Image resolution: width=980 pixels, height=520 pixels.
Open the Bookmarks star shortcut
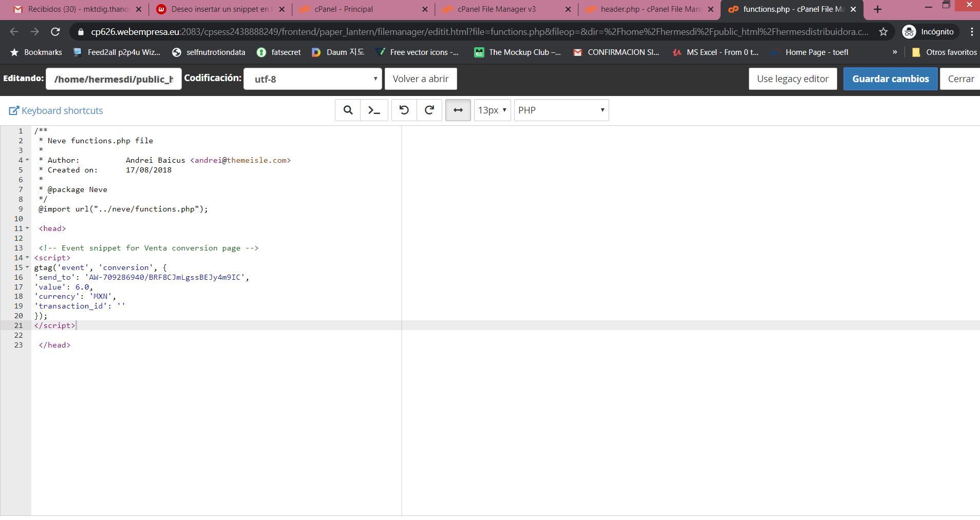pyautogui.click(x=36, y=52)
